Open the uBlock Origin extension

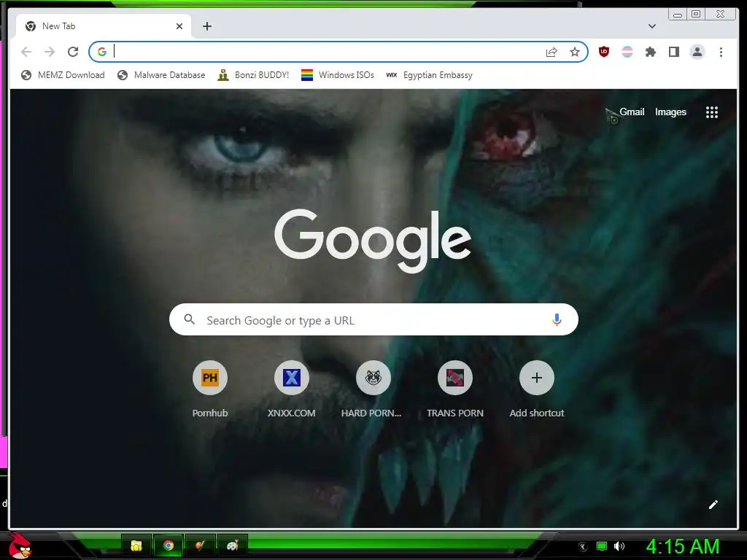click(x=604, y=52)
